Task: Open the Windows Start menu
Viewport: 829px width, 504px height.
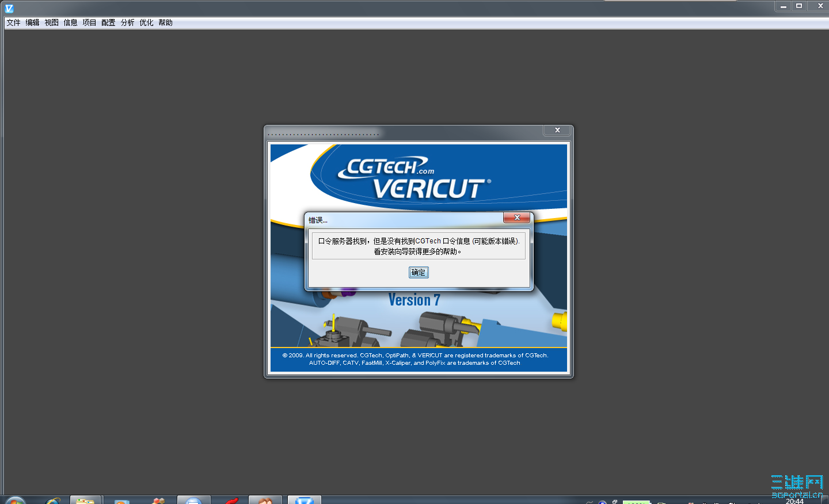Action: 15,500
